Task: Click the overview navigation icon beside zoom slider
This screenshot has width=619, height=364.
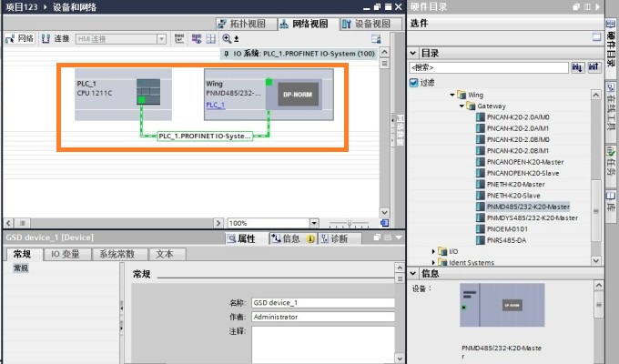Action: [384, 223]
